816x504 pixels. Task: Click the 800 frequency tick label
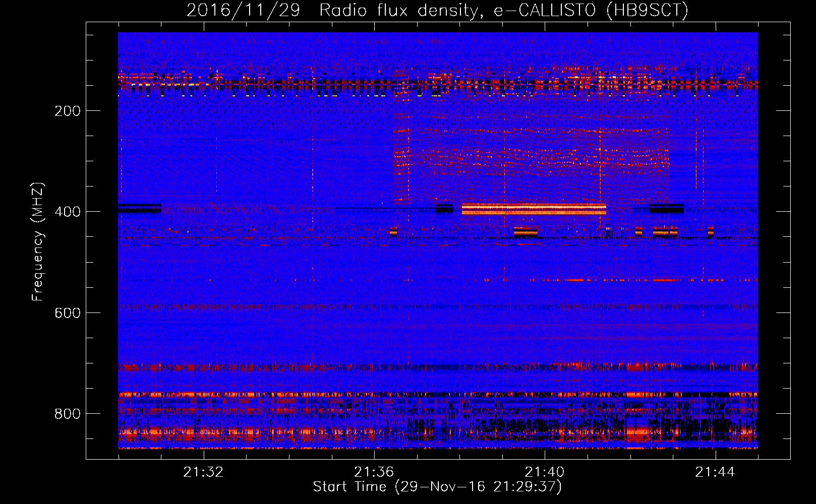pos(68,414)
